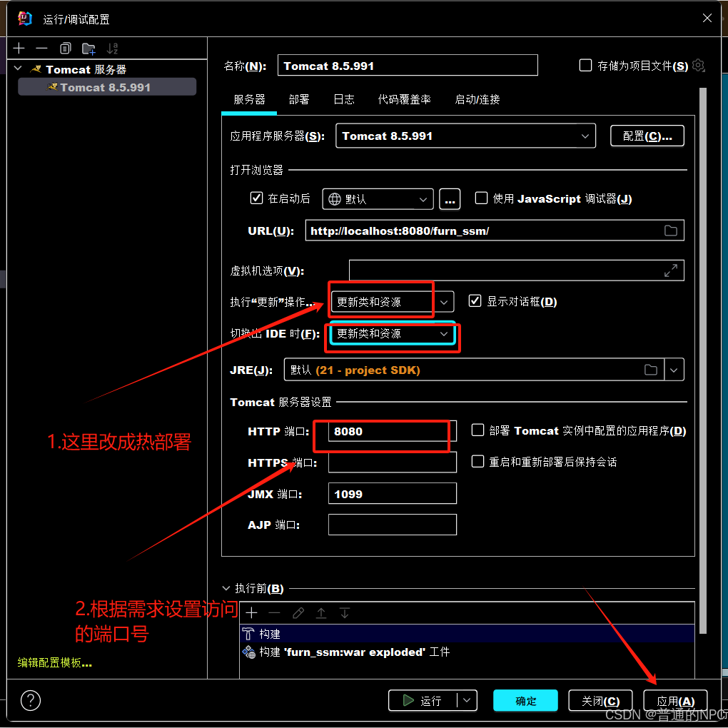The image size is (728, 728).
Task: Click the HTTPS 端口 input field
Action: 393,462
